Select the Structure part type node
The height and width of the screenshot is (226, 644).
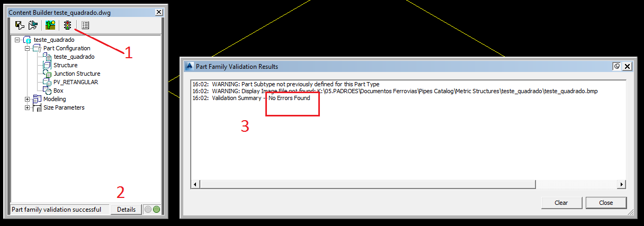coord(65,65)
